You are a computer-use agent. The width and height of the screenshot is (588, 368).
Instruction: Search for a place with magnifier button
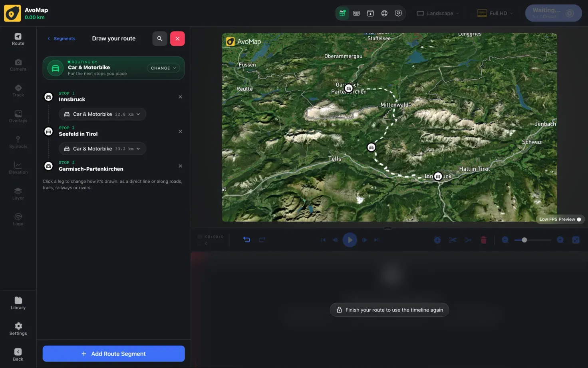tap(160, 38)
